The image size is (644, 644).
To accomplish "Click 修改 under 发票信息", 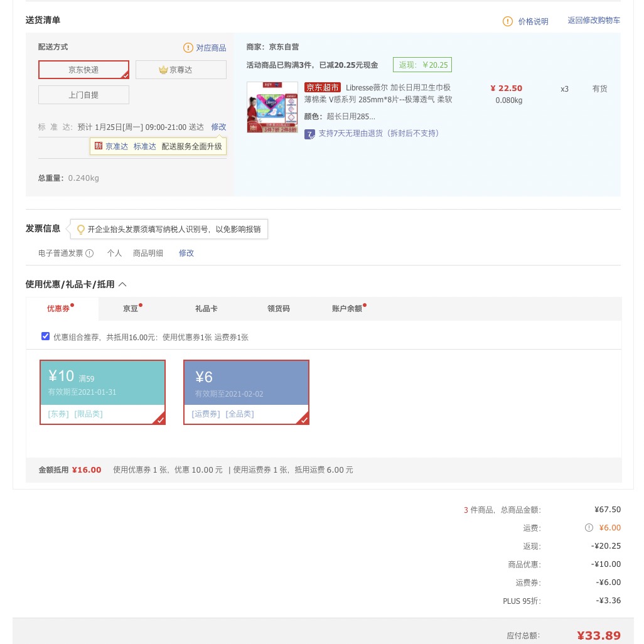I will 186,253.
